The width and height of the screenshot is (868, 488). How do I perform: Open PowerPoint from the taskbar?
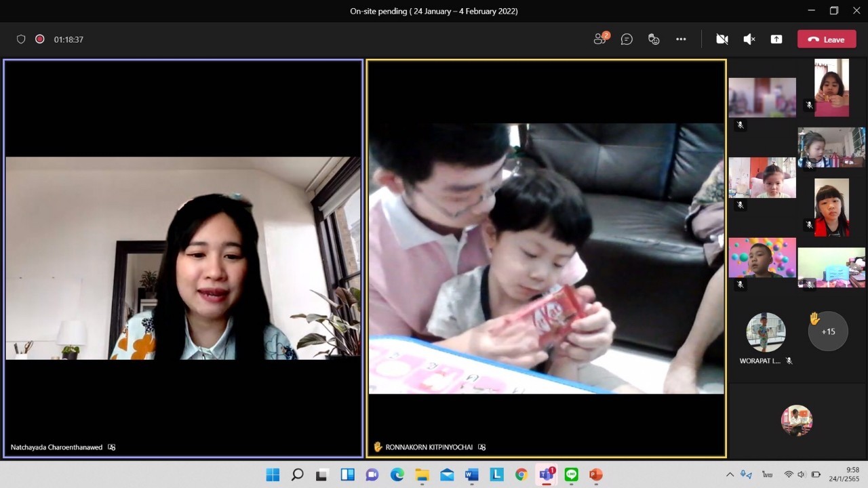tap(595, 474)
